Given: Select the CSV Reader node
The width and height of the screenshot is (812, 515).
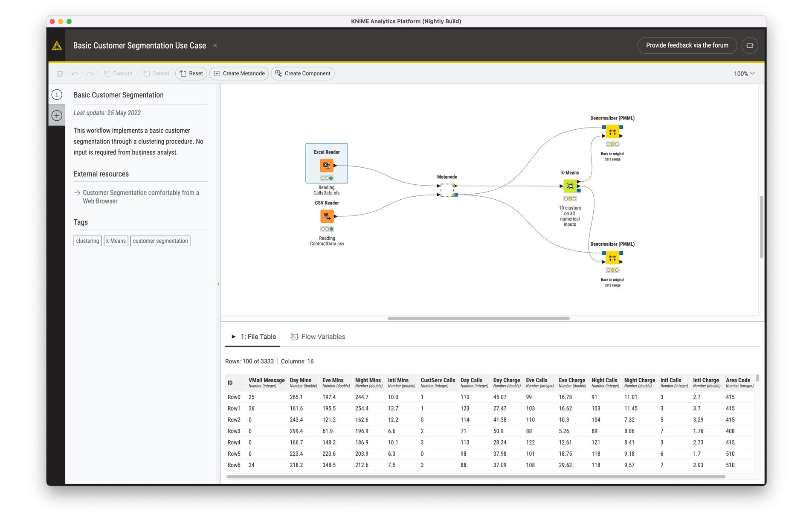Looking at the screenshot, I should click(x=327, y=216).
